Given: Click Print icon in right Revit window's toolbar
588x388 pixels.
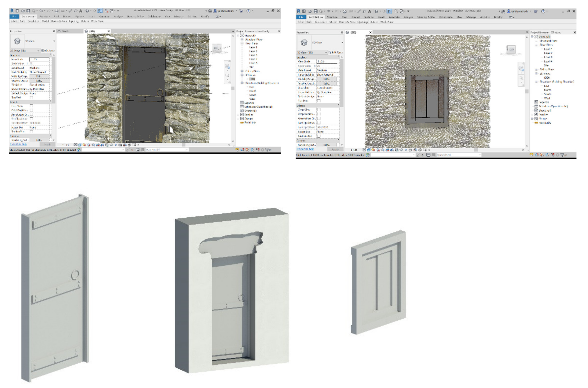Looking at the screenshot, I should coord(344,11).
